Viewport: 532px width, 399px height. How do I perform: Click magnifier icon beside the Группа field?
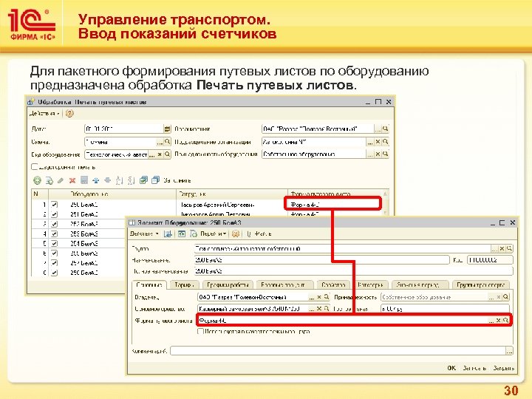coord(509,249)
